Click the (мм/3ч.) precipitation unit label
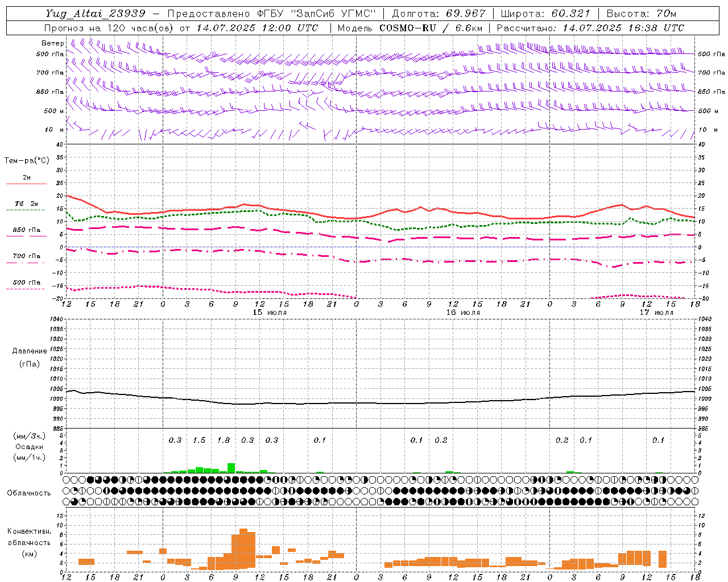The height and width of the screenshot is (582, 728). pos(29,436)
